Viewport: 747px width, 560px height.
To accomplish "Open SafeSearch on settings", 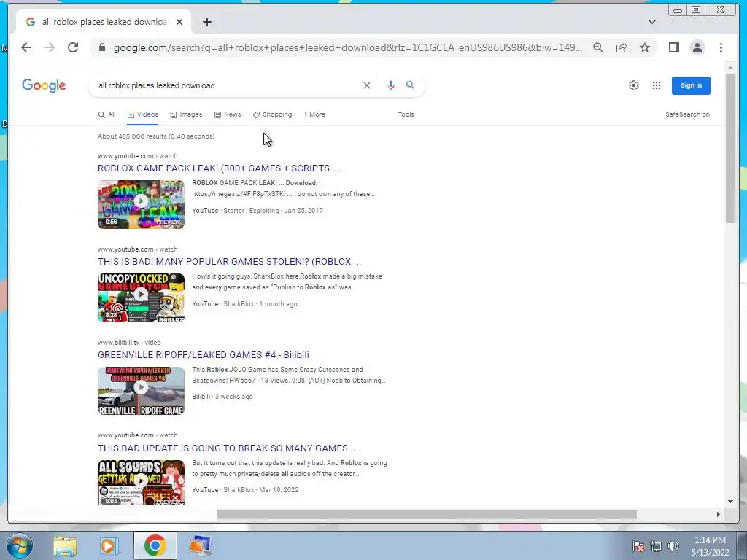I will [x=687, y=114].
